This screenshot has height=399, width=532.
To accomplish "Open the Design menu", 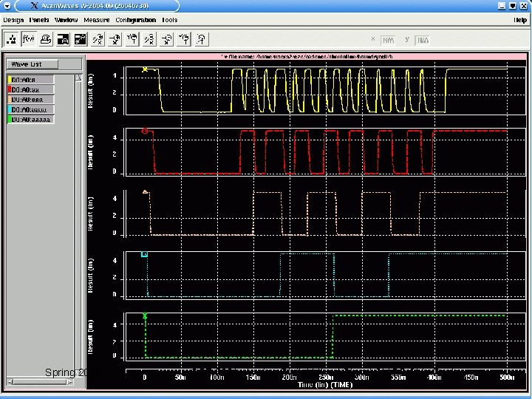I will pyautogui.click(x=13, y=20).
